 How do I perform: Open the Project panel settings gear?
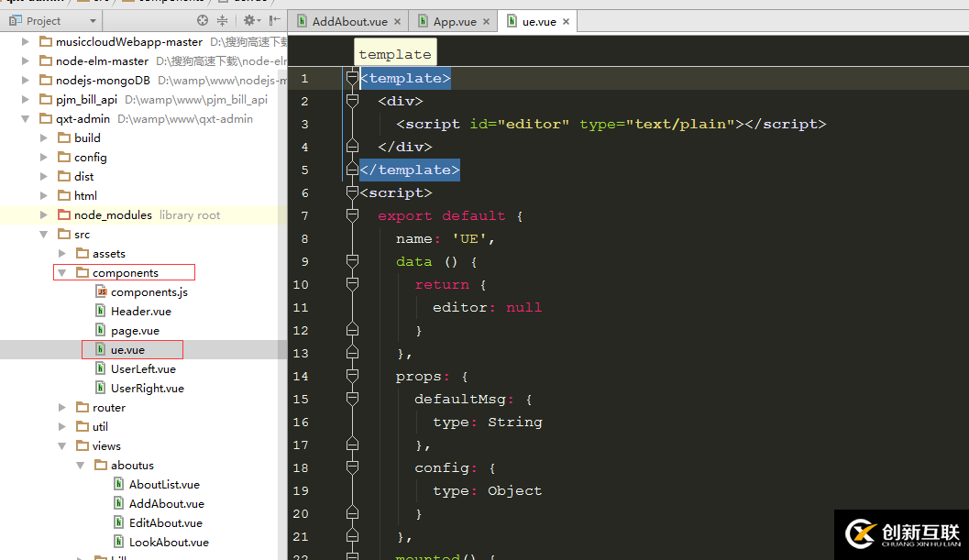pyautogui.click(x=248, y=20)
